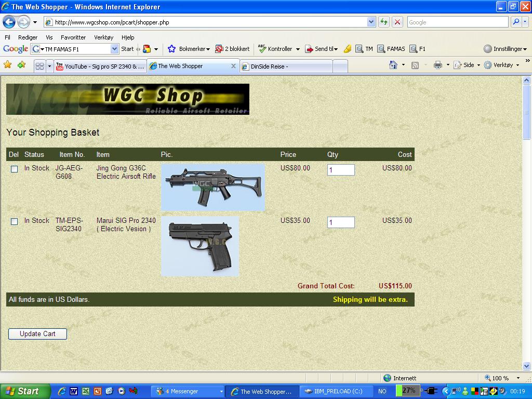Close The Web Shopper tab
532x399 pixels.
(x=233, y=66)
